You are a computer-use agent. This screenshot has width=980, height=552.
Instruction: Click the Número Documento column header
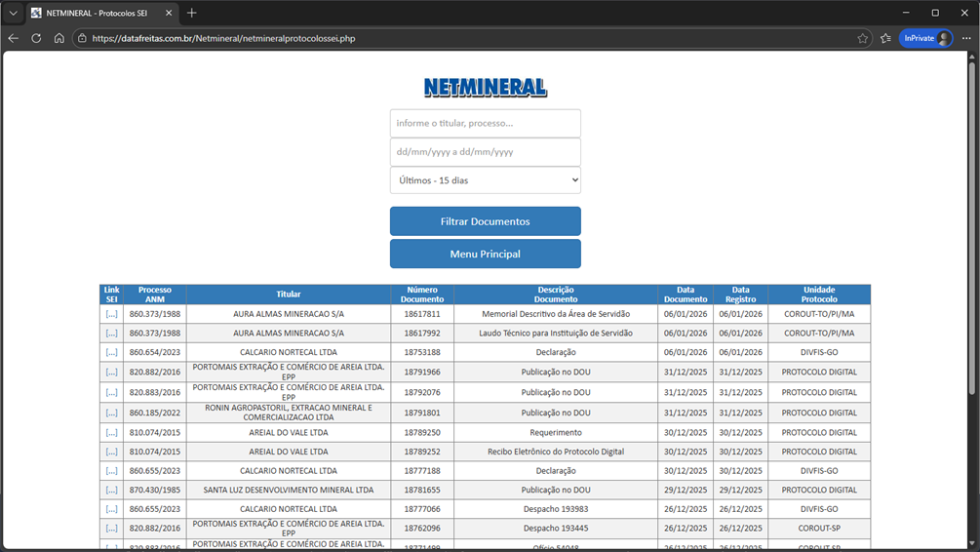click(x=422, y=295)
